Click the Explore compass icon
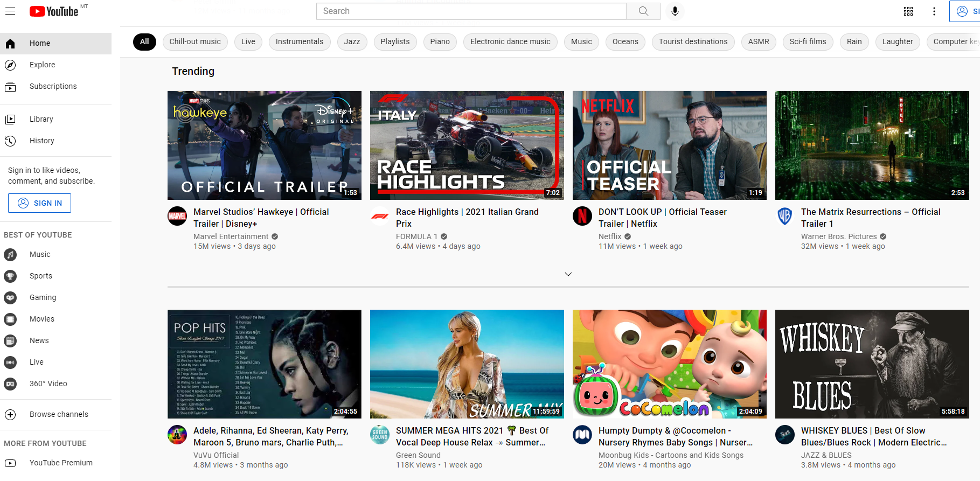The height and width of the screenshot is (481, 980). click(x=10, y=65)
